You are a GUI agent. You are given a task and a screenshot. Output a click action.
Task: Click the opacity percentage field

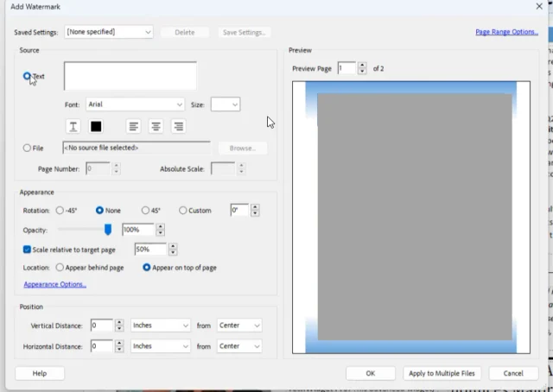click(138, 230)
